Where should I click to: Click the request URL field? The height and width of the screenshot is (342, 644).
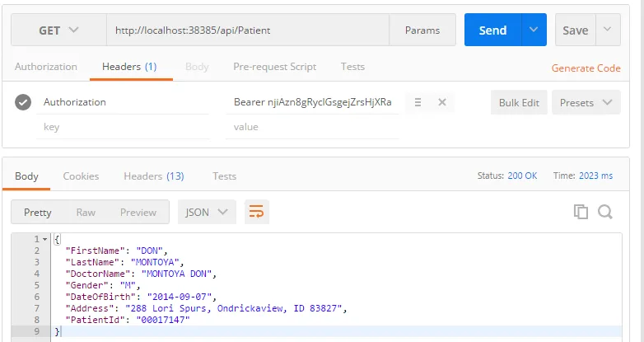(x=247, y=30)
